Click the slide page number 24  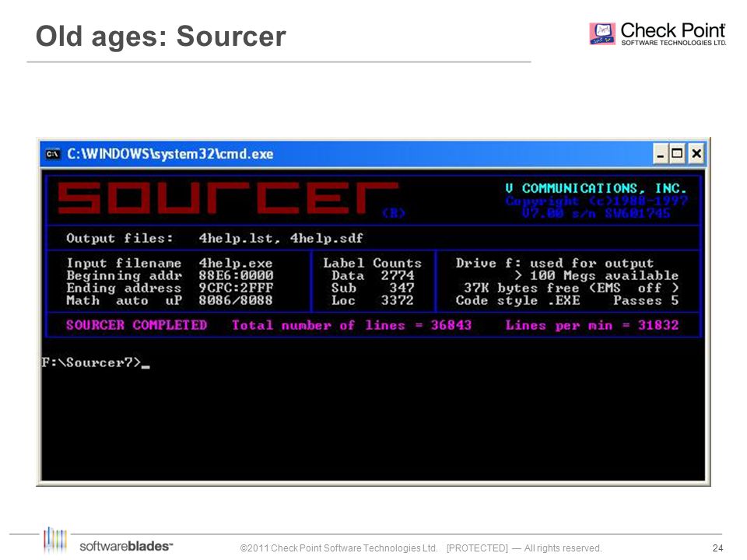click(717, 548)
